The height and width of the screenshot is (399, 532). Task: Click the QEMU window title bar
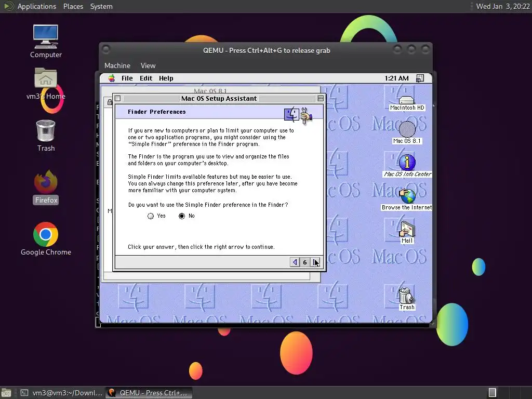267,50
